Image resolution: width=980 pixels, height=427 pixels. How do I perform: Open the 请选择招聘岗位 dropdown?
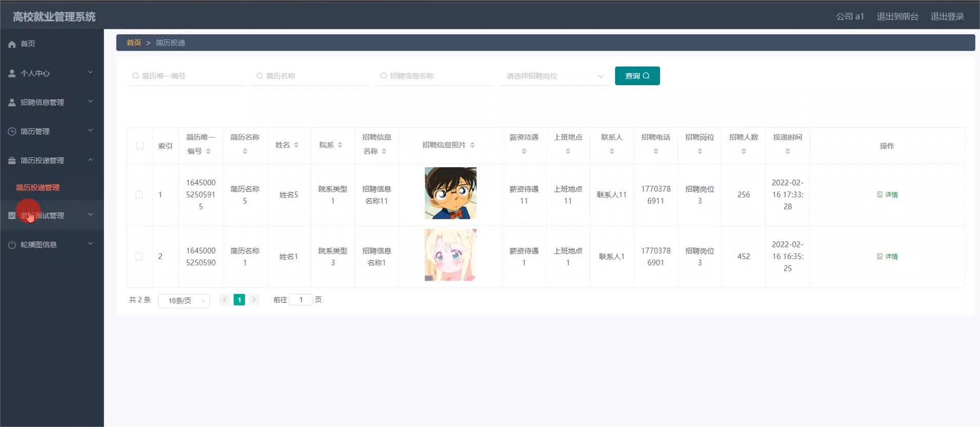(x=555, y=76)
